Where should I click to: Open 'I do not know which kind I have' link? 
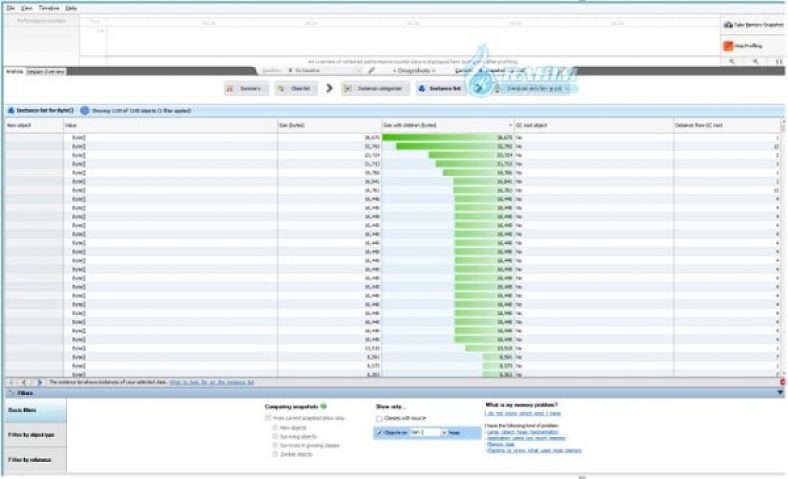click(523, 414)
